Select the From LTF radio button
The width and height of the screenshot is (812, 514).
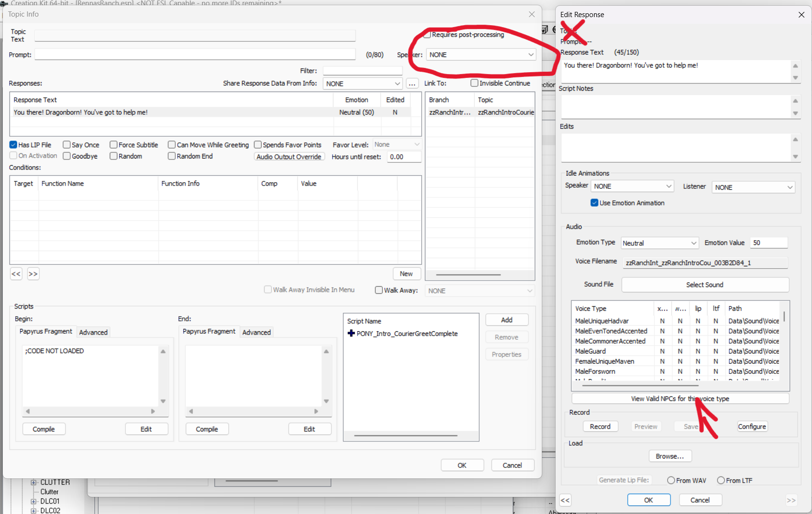coord(721,480)
